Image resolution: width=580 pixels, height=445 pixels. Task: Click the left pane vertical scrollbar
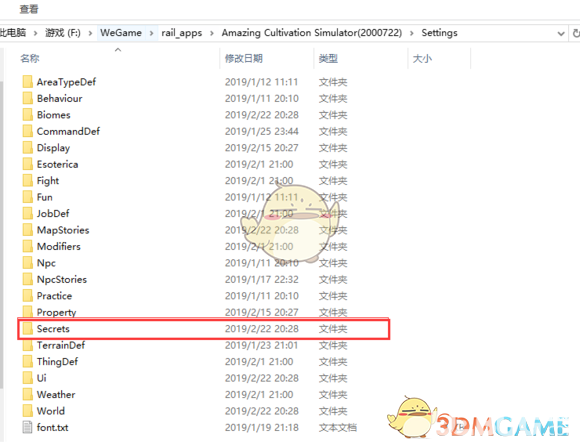point(2,233)
